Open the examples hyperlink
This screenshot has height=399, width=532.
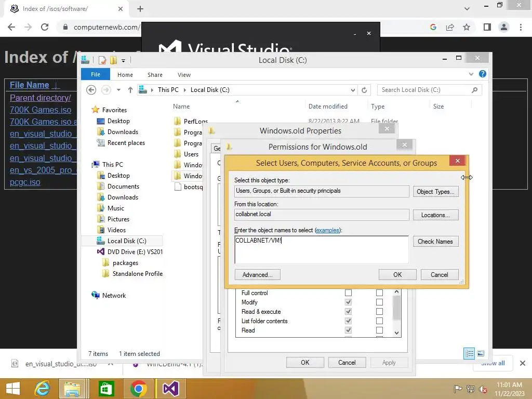[x=327, y=230]
